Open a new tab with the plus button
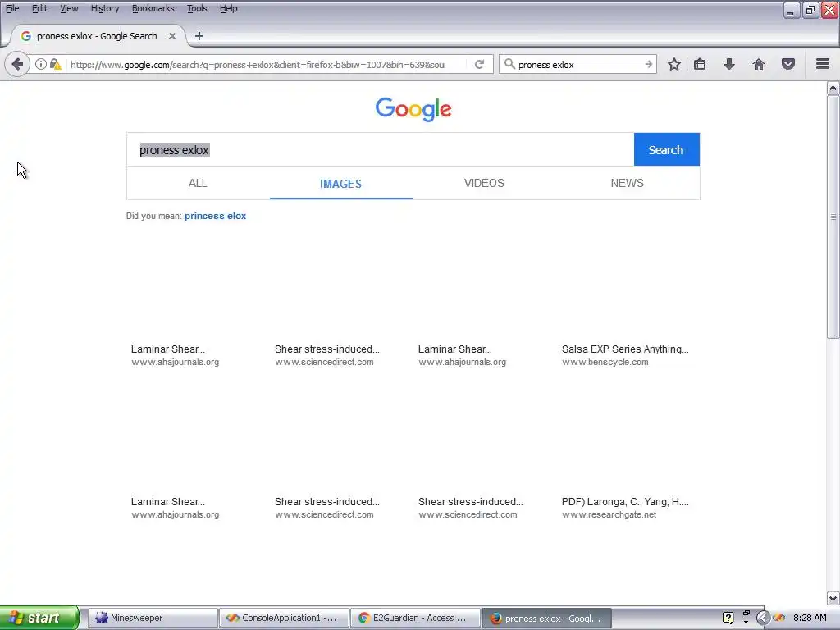The width and height of the screenshot is (840, 630). (x=199, y=36)
